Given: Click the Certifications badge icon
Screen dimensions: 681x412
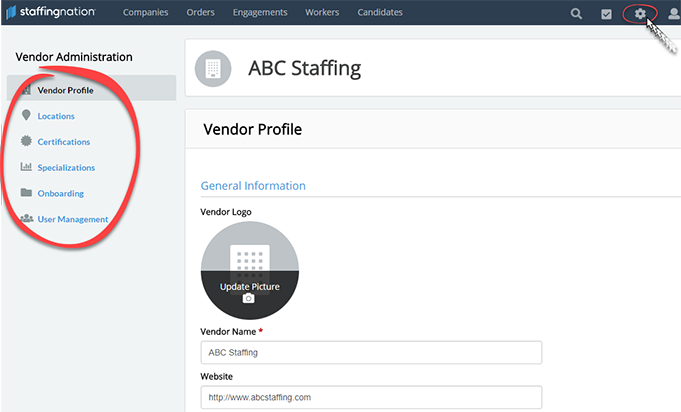Looking at the screenshot, I should [26, 141].
